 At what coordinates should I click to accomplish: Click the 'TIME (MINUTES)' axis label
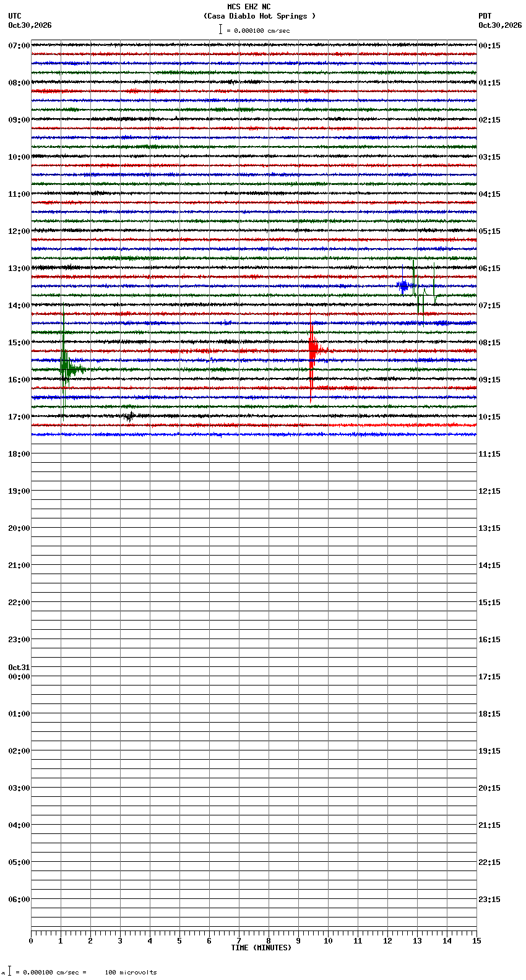pos(261,948)
